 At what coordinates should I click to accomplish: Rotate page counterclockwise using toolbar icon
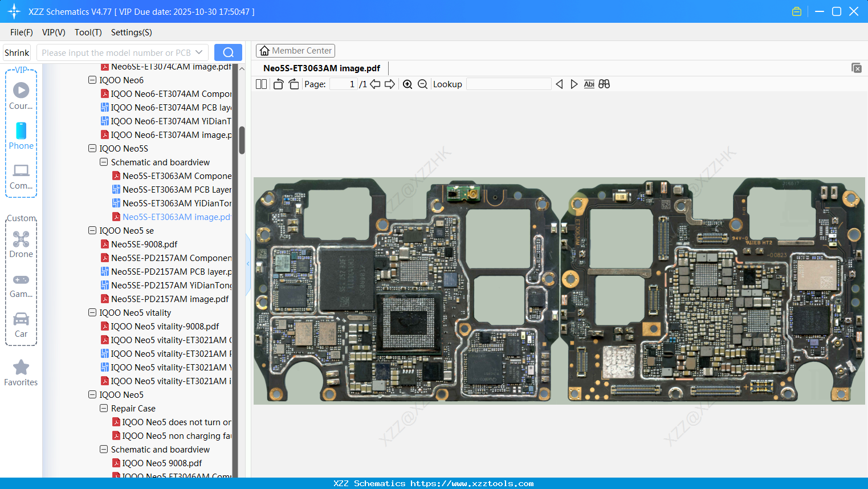coord(278,84)
